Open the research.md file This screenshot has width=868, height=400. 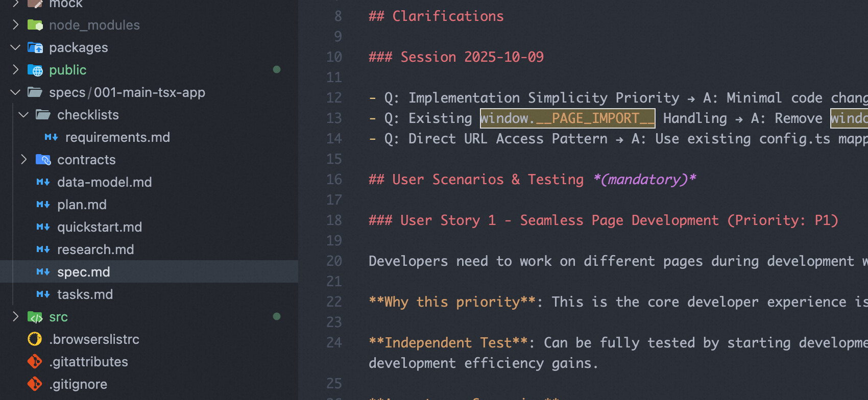95,249
